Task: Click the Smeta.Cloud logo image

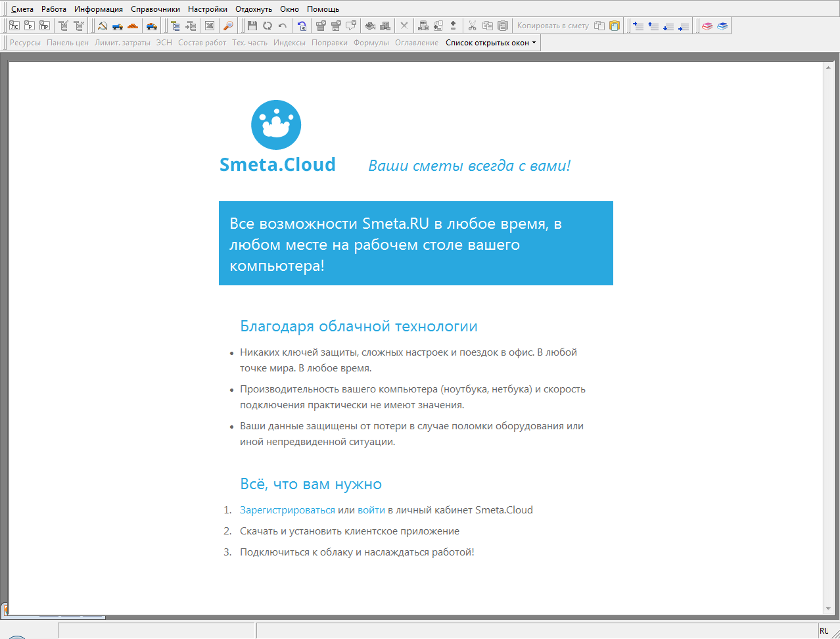Action: pyautogui.click(x=276, y=125)
